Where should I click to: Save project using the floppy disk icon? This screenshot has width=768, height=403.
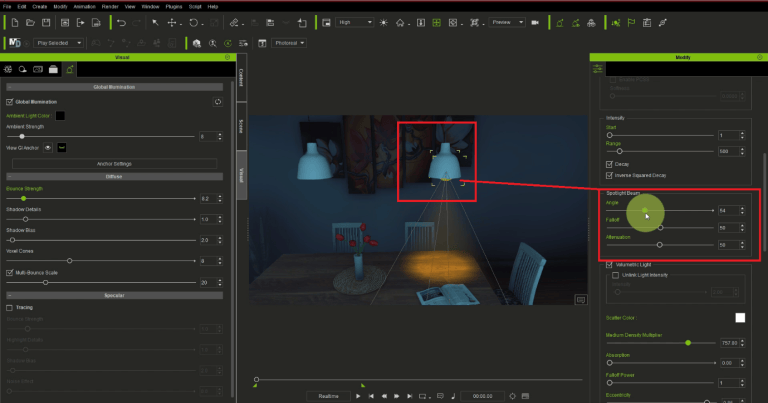click(46, 23)
